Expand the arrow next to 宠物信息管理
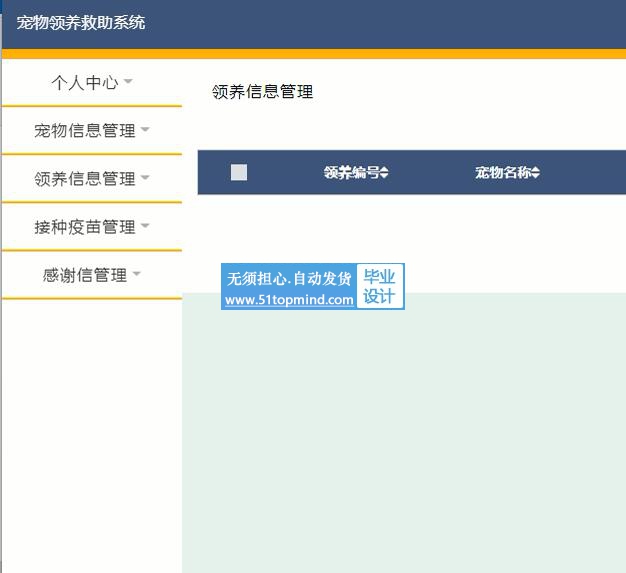 [145, 129]
